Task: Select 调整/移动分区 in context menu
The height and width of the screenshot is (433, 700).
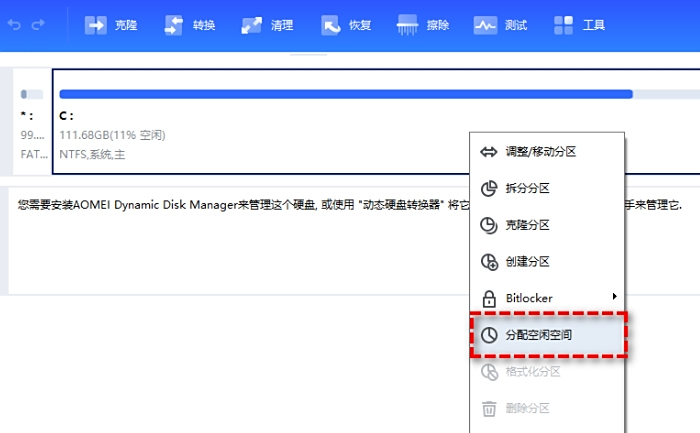Action: (x=540, y=152)
